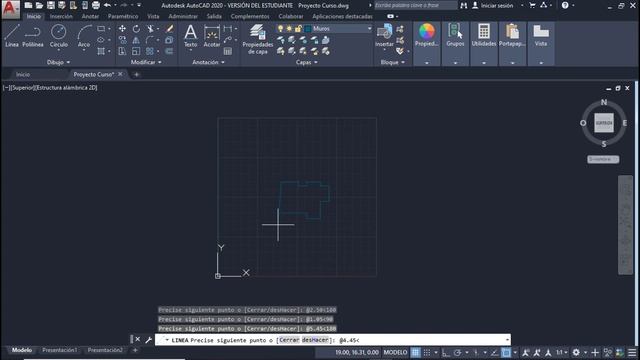Toggle object snap tracking in status bar
Image resolution: width=640 pixels, height=360 pixels.
[494, 352]
